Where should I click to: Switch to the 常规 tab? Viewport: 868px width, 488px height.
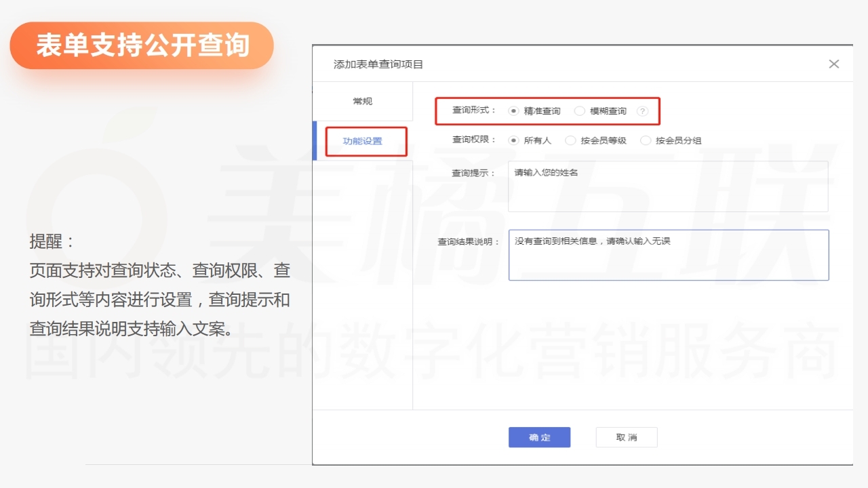pos(363,102)
